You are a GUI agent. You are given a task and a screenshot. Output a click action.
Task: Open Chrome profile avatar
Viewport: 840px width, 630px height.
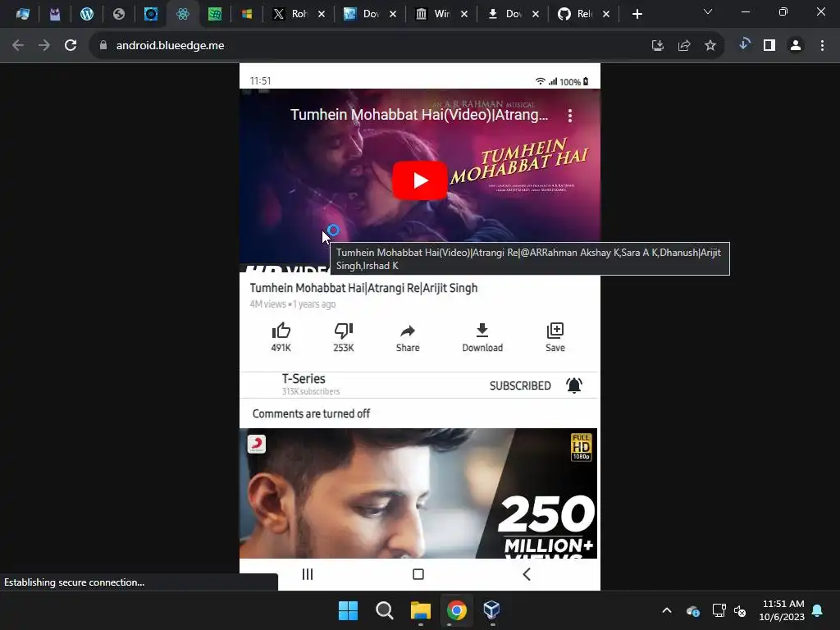(x=796, y=46)
